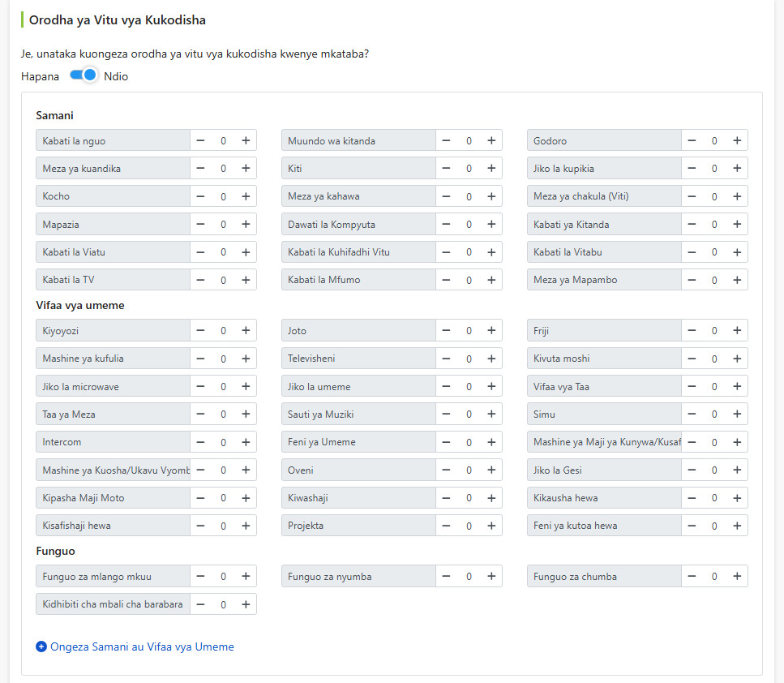This screenshot has width=784, height=683.
Task: Increase Projekta quantity with plus
Action: [x=491, y=526]
